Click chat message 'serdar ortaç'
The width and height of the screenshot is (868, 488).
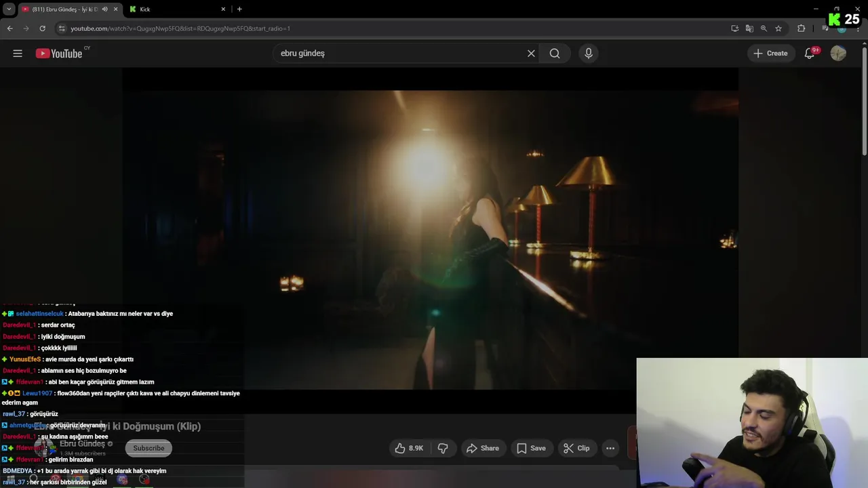(58, 325)
